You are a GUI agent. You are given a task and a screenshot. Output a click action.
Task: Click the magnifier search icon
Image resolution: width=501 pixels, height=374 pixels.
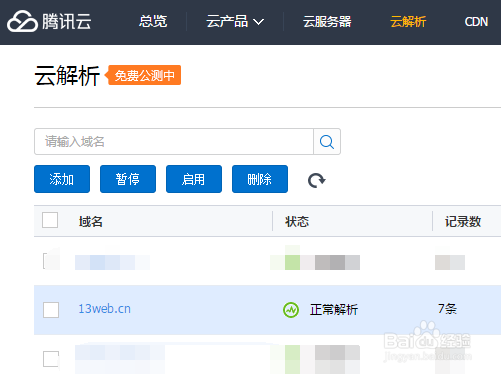coord(327,142)
